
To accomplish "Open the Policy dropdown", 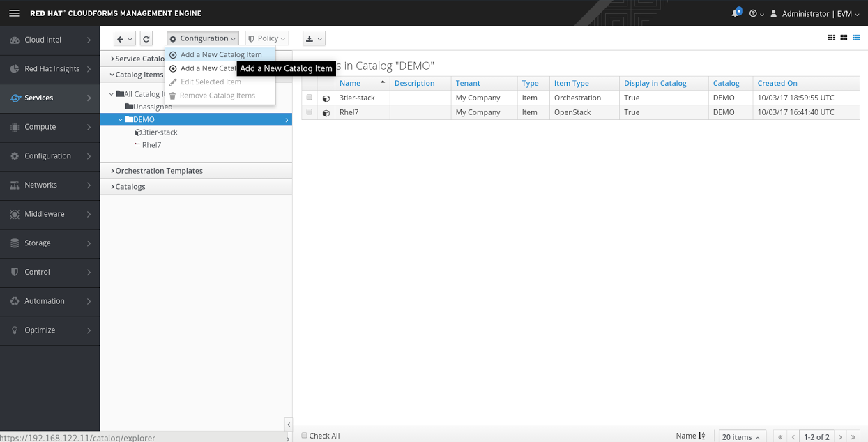I will pos(267,39).
